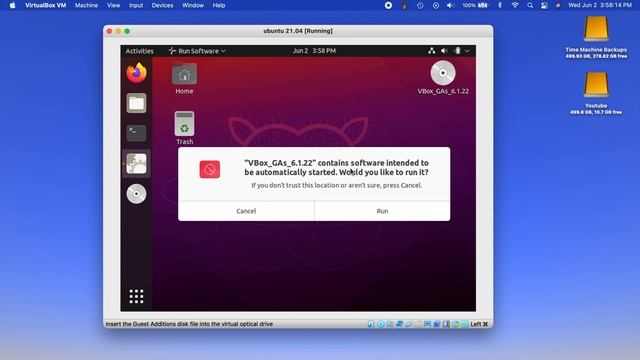Image resolution: width=640 pixels, height=360 pixels.
Task: Open the Window menu
Action: (193, 5)
